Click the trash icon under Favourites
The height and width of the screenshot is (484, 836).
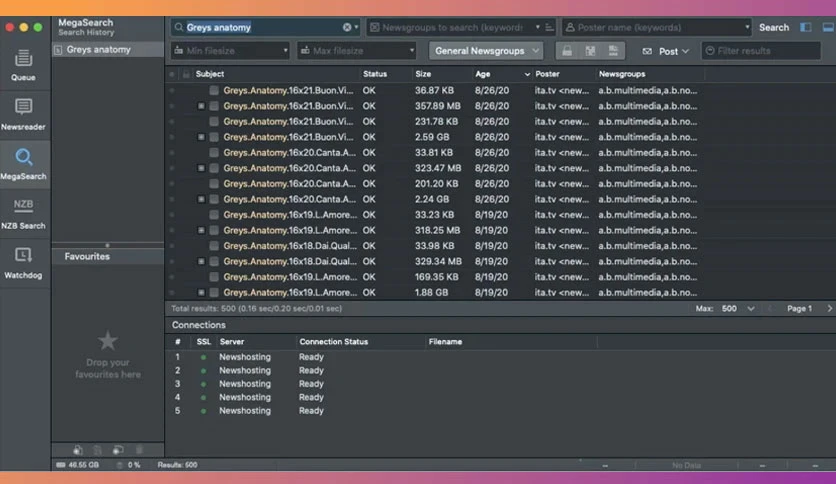click(139, 450)
